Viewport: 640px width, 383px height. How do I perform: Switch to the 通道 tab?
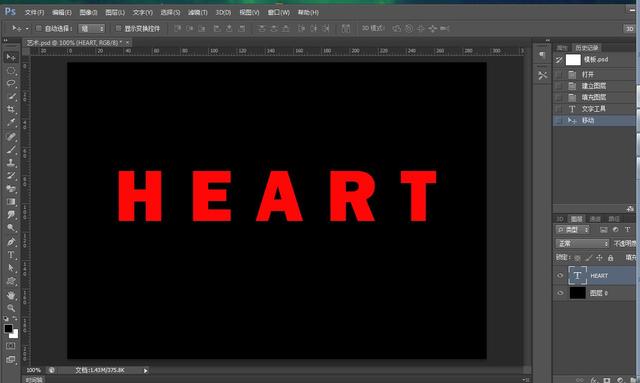(595, 219)
